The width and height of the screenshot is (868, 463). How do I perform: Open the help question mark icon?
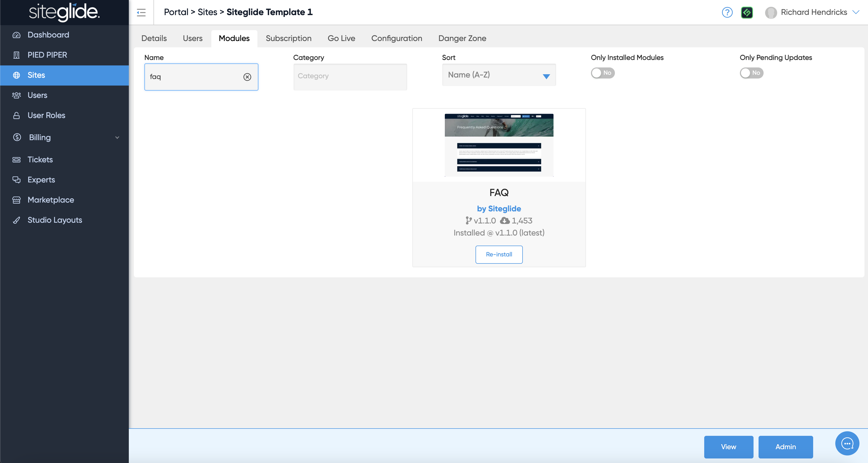[x=727, y=13]
